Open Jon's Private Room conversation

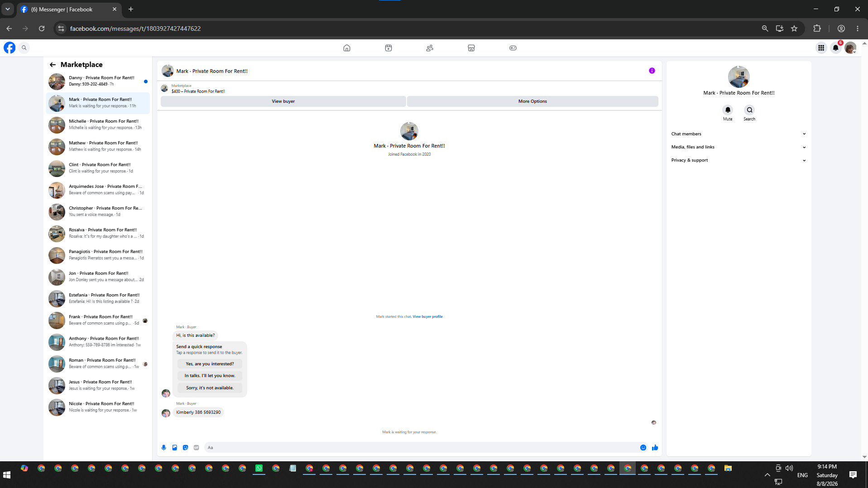(x=98, y=277)
